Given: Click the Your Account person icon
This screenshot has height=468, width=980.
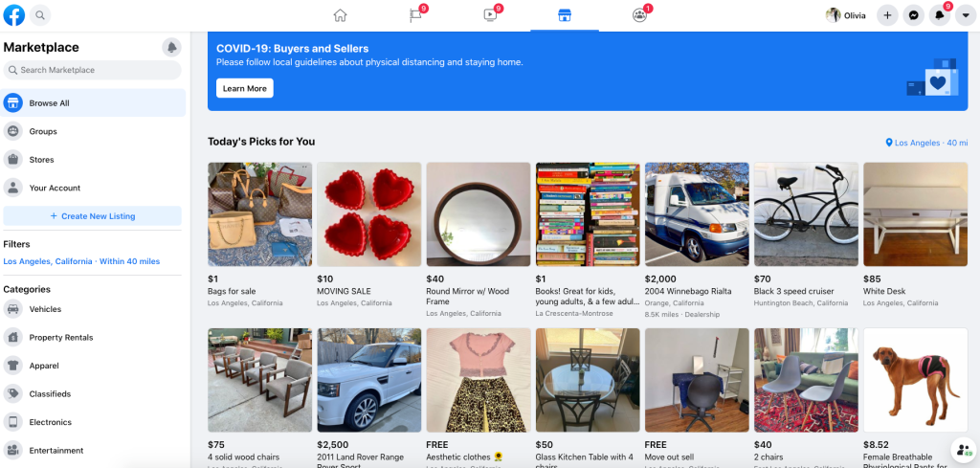Looking at the screenshot, I should tap(13, 188).
